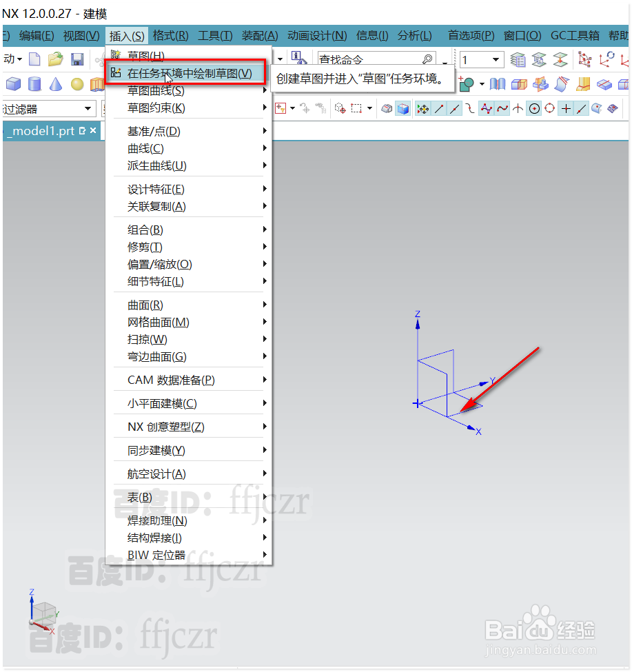This screenshot has width=632, height=672.
Task: Open 装配(A) menu in menu bar
Action: pos(260,36)
